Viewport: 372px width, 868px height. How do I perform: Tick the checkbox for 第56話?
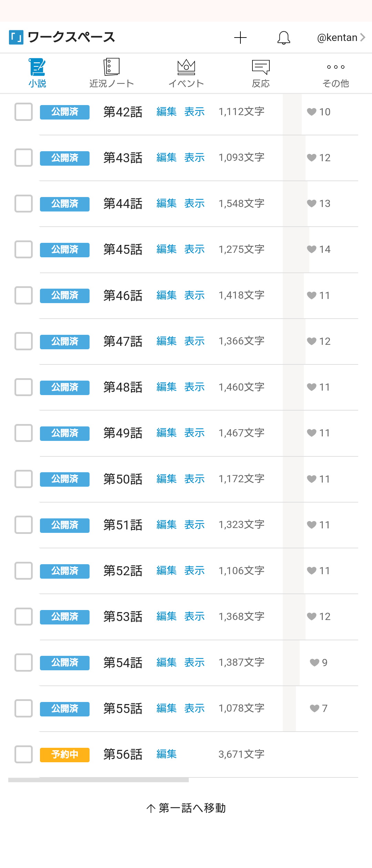click(x=23, y=754)
